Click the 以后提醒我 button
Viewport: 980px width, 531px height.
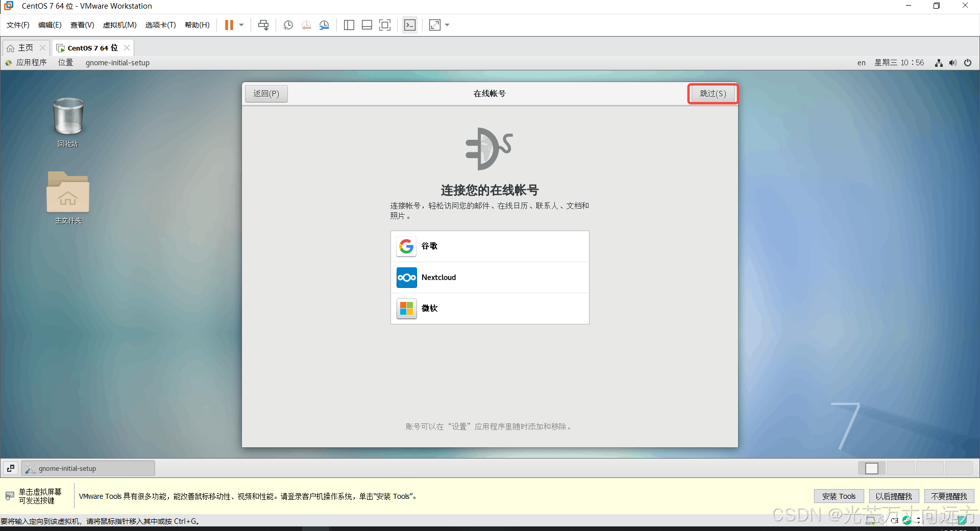[894, 496]
